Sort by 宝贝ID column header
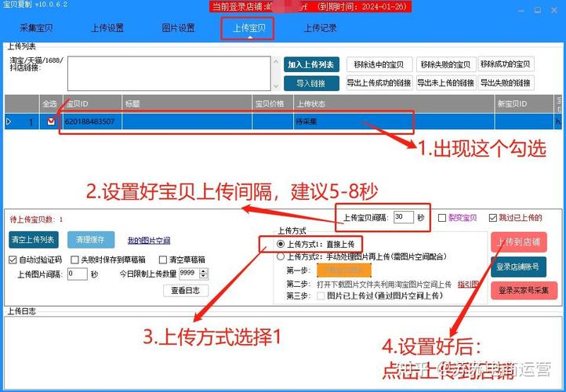Viewport: 566px width, 392px height. click(93, 104)
